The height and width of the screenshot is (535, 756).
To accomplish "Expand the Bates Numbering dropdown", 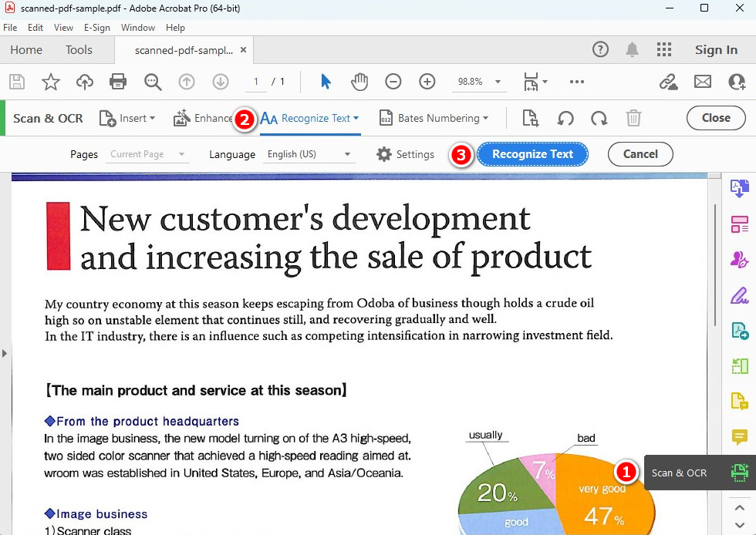I will coord(434,118).
